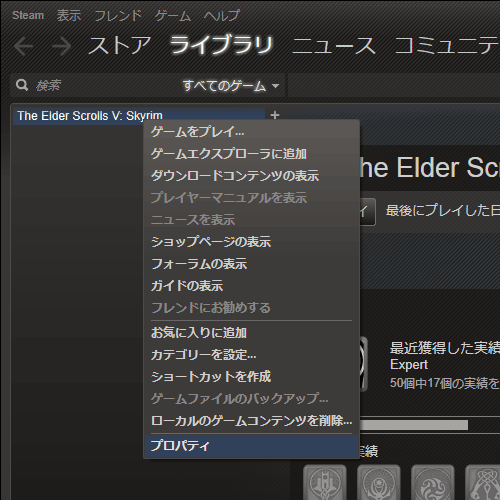
Task: Choose ショートカットを作成 menu entry
Action: tap(252, 377)
